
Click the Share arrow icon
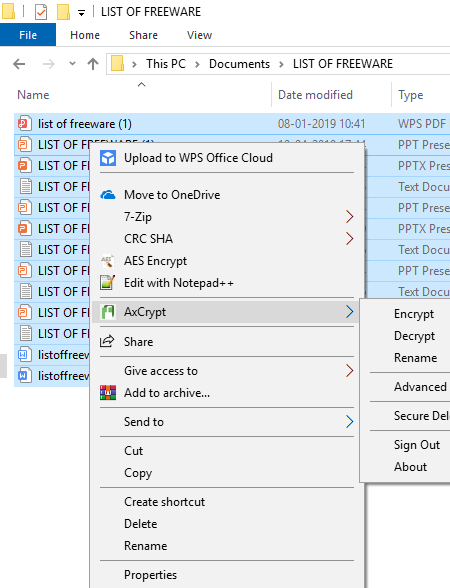tap(107, 342)
